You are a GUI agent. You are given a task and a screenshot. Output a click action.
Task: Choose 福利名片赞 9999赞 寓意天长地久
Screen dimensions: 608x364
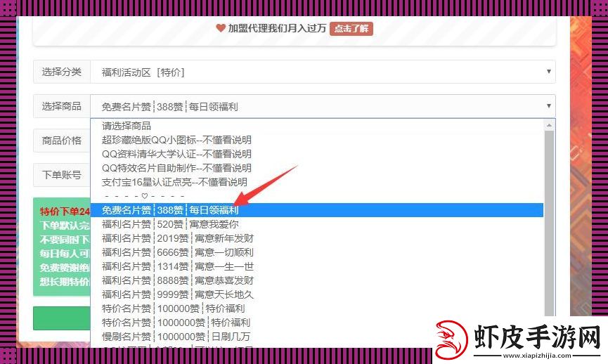[317, 294]
